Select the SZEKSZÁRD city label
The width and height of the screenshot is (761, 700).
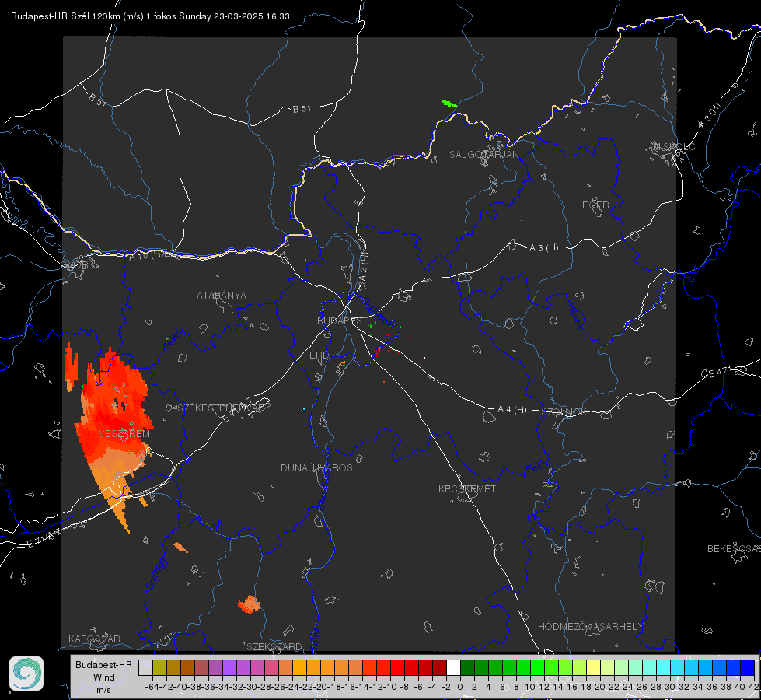click(274, 646)
